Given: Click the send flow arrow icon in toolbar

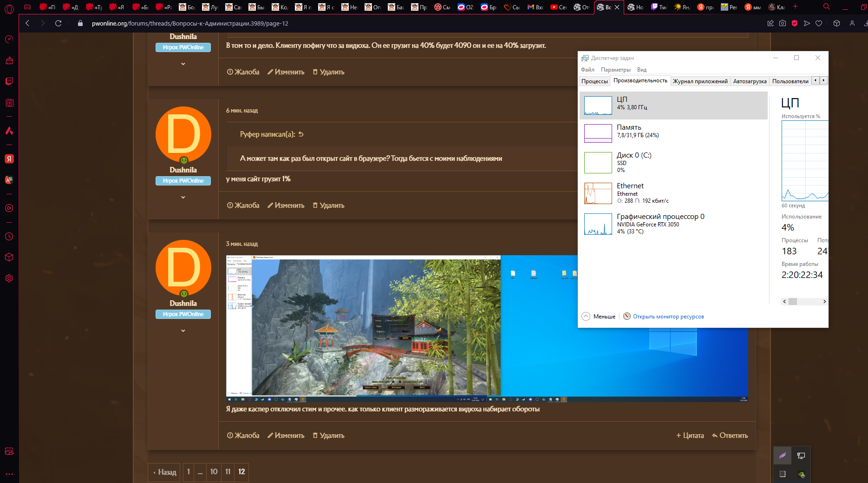Looking at the screenshot, I should click(x=807, y=23).
